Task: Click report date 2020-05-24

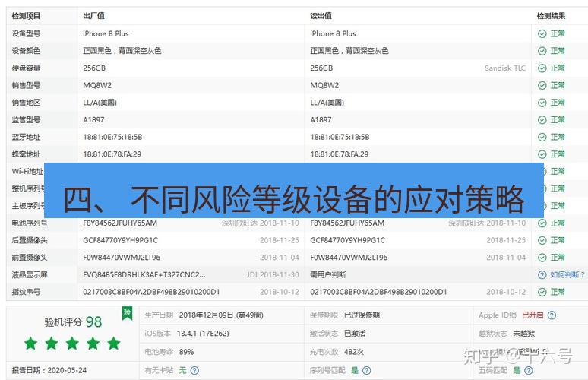Action: pos(67,371)
